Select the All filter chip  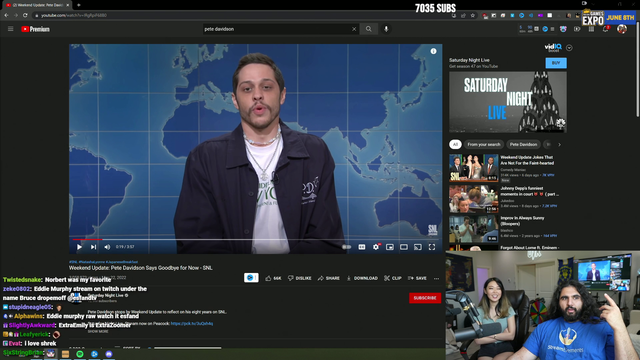[x=455, y=144]
